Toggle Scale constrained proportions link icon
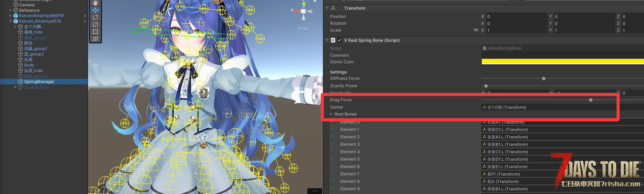 [x=476, y=30]
